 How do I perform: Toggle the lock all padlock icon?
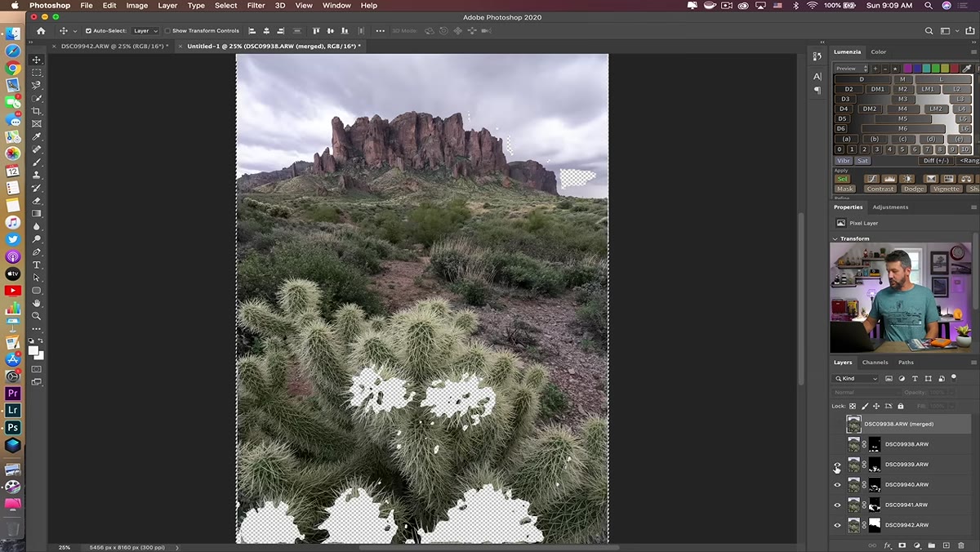pyautogui.click(x=901, y=406)
